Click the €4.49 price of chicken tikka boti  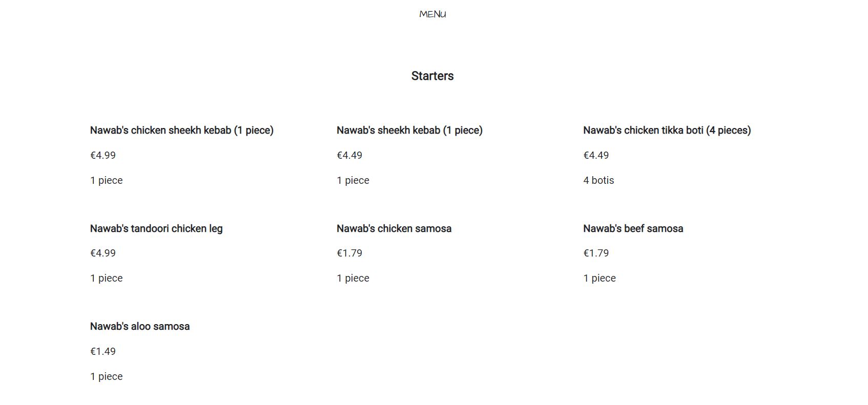point(596,155)
